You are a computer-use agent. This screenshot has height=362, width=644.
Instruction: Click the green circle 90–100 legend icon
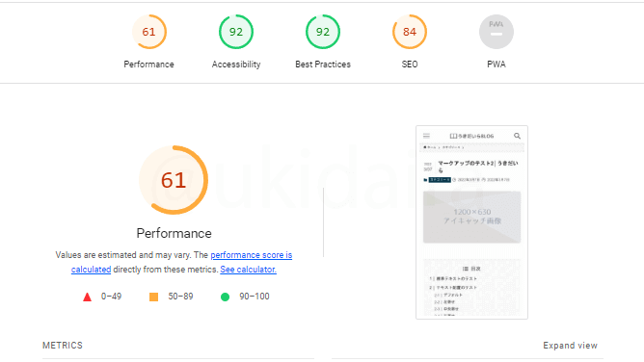225,297
